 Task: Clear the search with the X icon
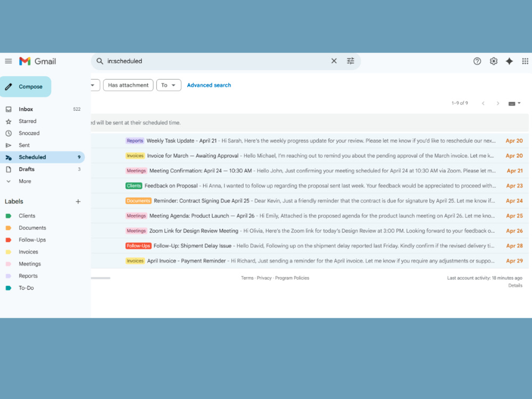pos(334,61)
